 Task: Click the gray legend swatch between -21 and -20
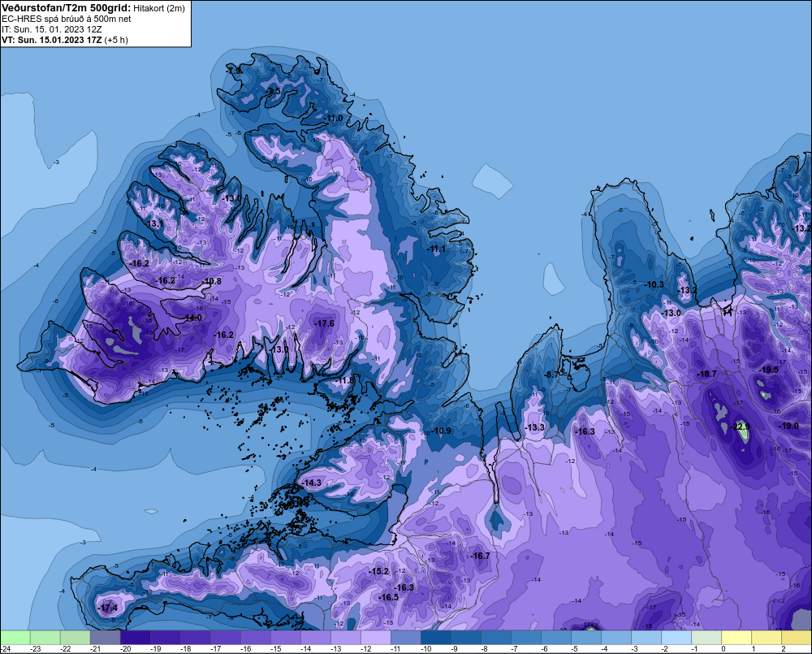click(x=105, y=637)
